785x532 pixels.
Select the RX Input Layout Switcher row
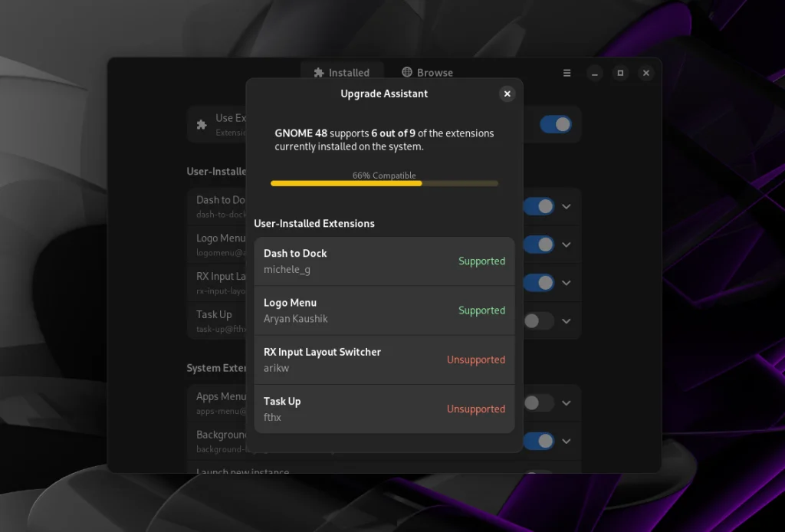click(x=384, y=360)
